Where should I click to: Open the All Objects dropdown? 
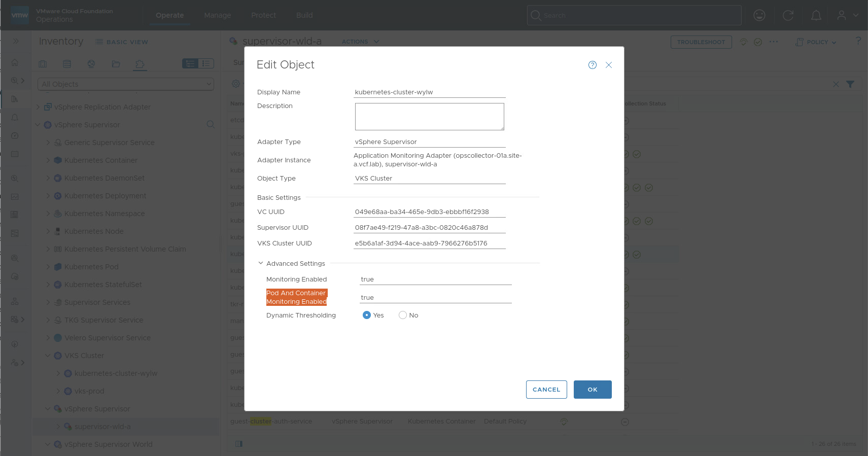tap(126, 84)
